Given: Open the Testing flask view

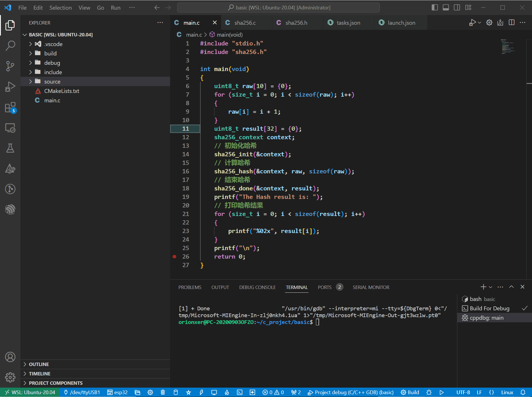Looking at the screenshot, I should 10,148.
